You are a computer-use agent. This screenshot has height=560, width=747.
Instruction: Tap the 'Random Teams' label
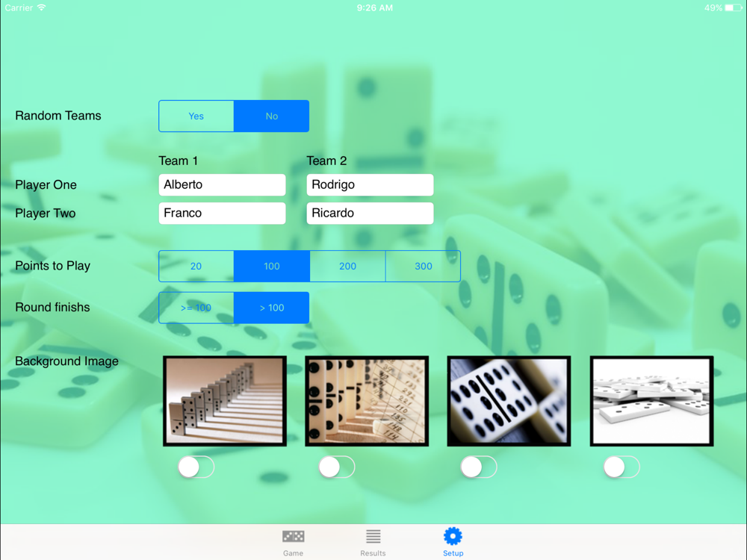tap(58, 116)
